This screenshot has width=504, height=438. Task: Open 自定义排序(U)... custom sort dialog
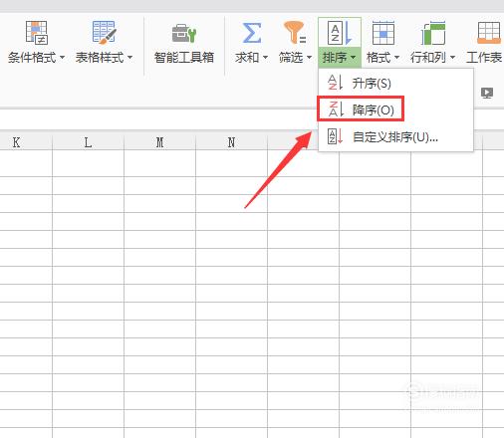pos(395,136)
